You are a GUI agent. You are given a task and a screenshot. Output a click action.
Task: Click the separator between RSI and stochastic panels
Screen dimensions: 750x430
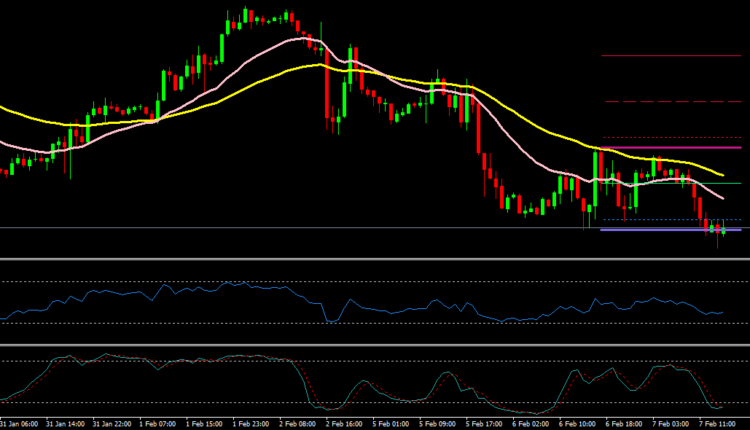click(375, 345)
